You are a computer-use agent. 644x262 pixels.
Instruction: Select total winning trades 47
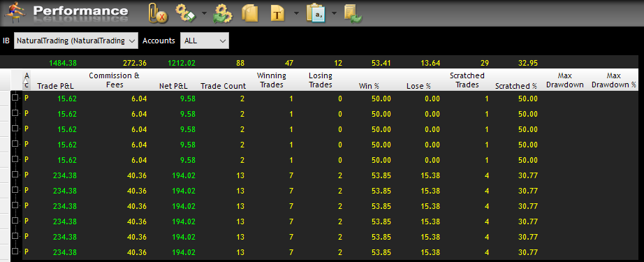tap(289, 64)
